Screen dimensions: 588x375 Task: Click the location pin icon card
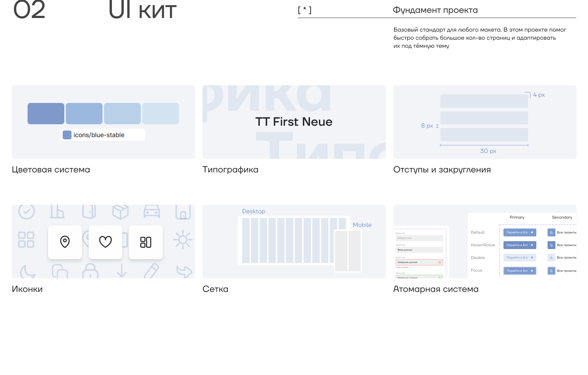point(65,242)
